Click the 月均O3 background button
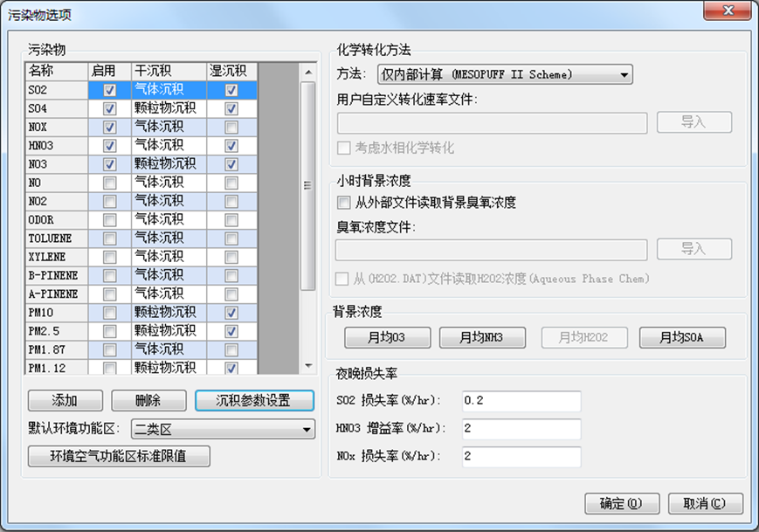759x532 pixels. coord(387,337)
